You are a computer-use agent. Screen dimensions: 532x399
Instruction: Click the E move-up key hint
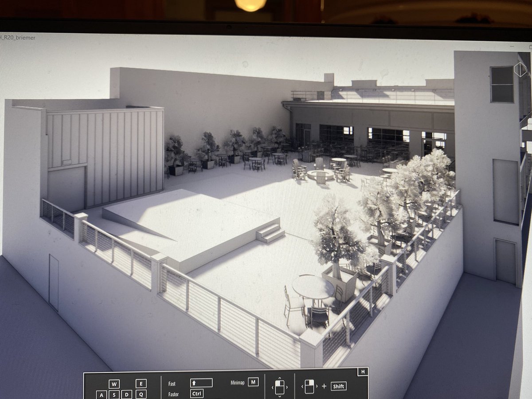pos(141,384)
